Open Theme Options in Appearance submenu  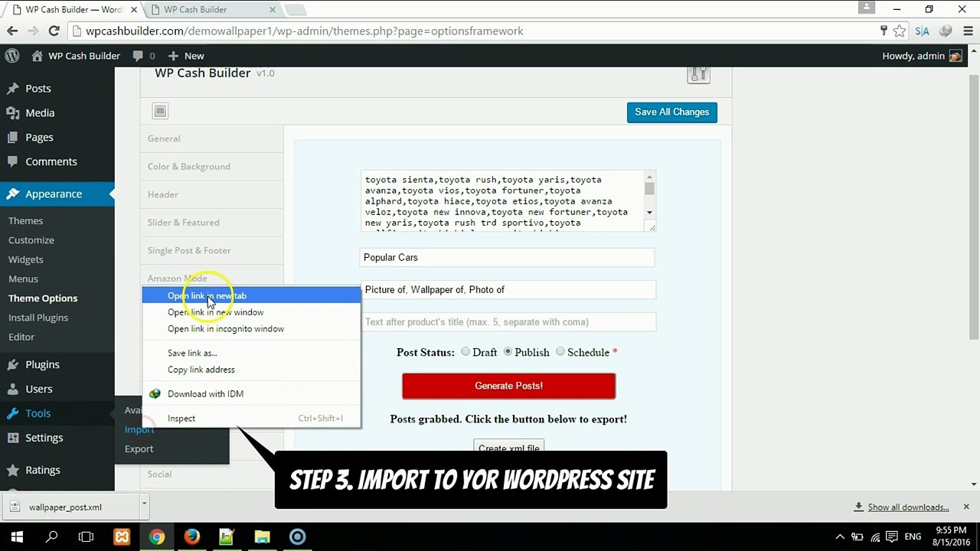(x=43, y=298)
